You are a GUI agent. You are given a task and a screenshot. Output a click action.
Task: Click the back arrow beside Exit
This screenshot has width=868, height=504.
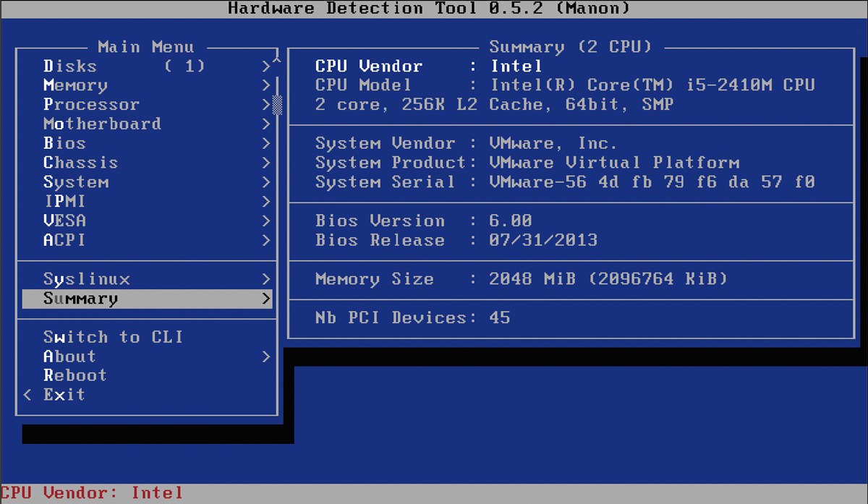(27, 396)
